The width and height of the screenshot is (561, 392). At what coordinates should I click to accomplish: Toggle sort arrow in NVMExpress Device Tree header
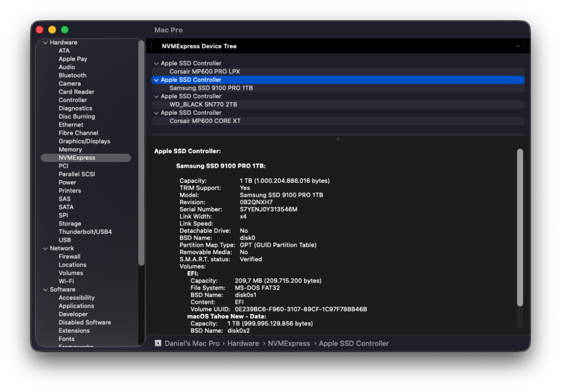tap(517, 46)
